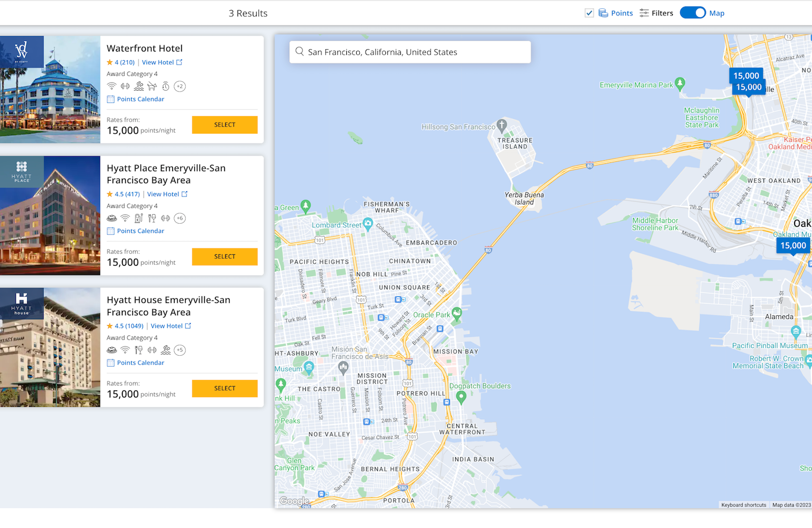812x528 pixels.
Task: Open Points Calendar for Hyatt House Emeryville
Action: click(136, 363)
